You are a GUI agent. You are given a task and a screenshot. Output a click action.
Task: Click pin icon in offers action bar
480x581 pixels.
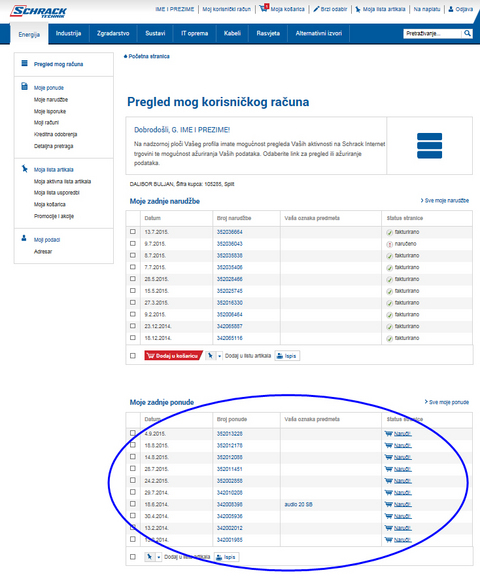[x=149, y=557]
